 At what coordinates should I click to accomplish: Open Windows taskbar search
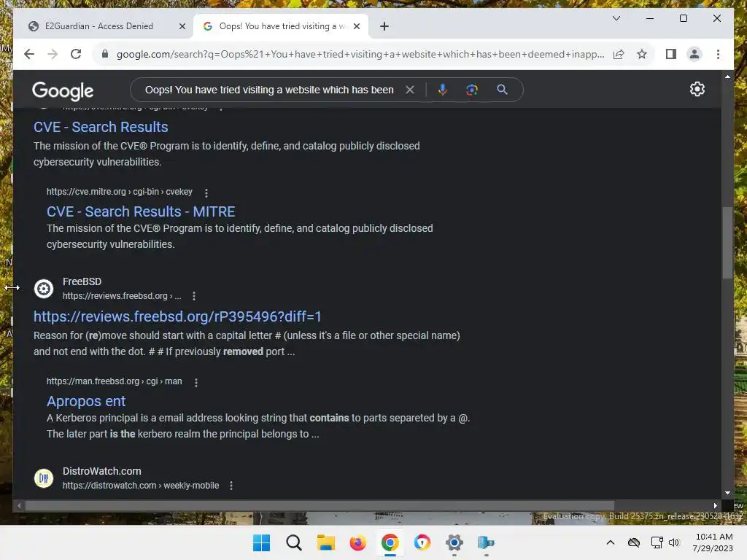point(293,542)
